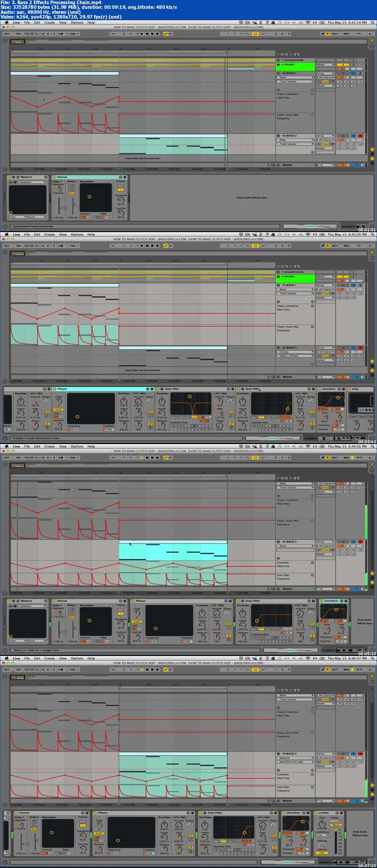Image resolution: width=377 pixels, height=868 pixels.
Task: Click the Set locator button in the 00:01:51 frame
Action: pyautogui.click(x=284, y=54)
